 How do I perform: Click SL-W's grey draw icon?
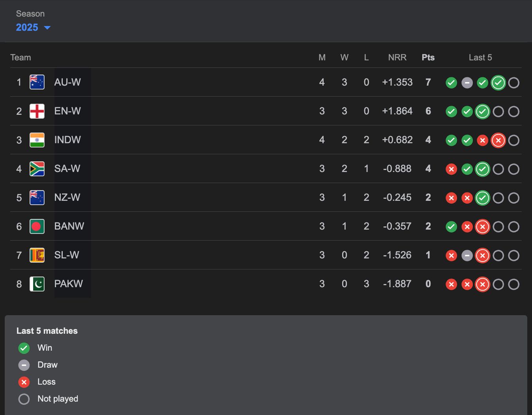[467, 256]
